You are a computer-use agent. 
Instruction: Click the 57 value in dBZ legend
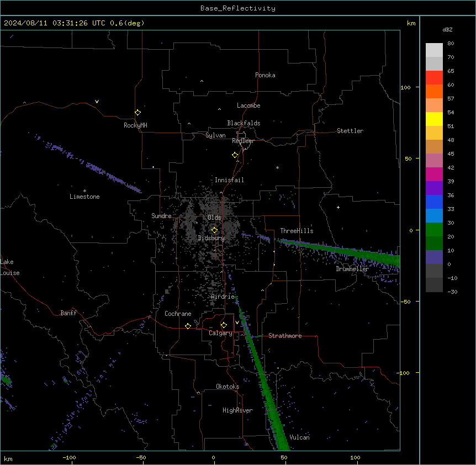pos(451,99)
